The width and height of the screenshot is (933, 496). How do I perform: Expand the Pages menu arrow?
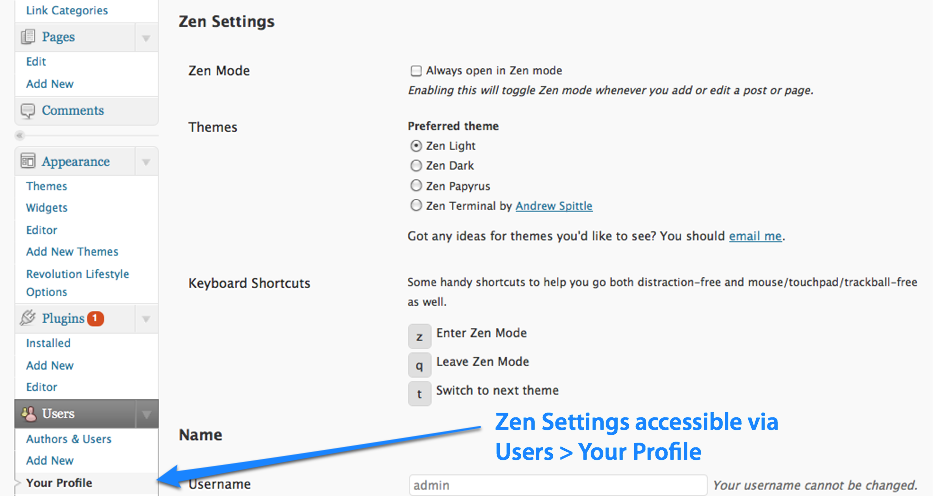tap(146, 38)
